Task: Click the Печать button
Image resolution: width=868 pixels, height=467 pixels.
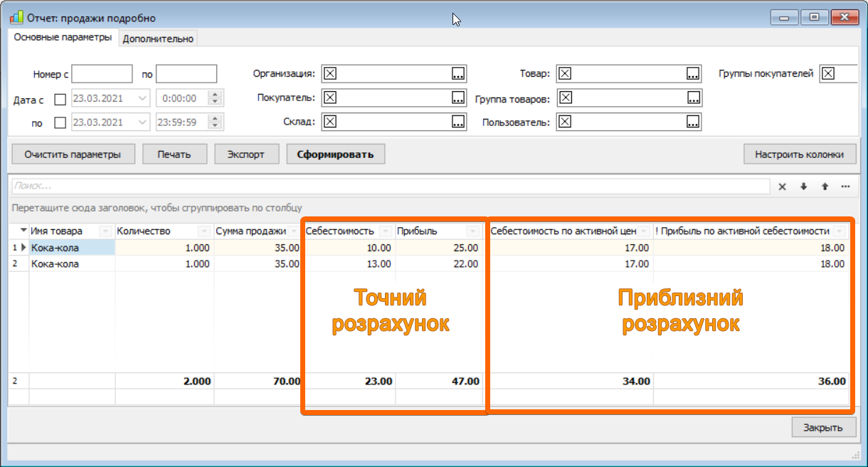Action: pyautogui.click(x=175, y=154)
